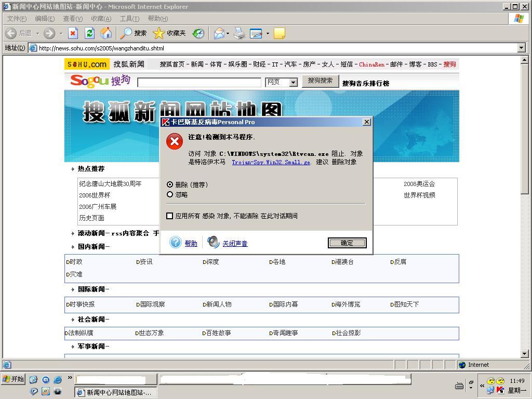Click the History clock icon
This screenshot has width=532, height=399.
click(x=198, y=33)
